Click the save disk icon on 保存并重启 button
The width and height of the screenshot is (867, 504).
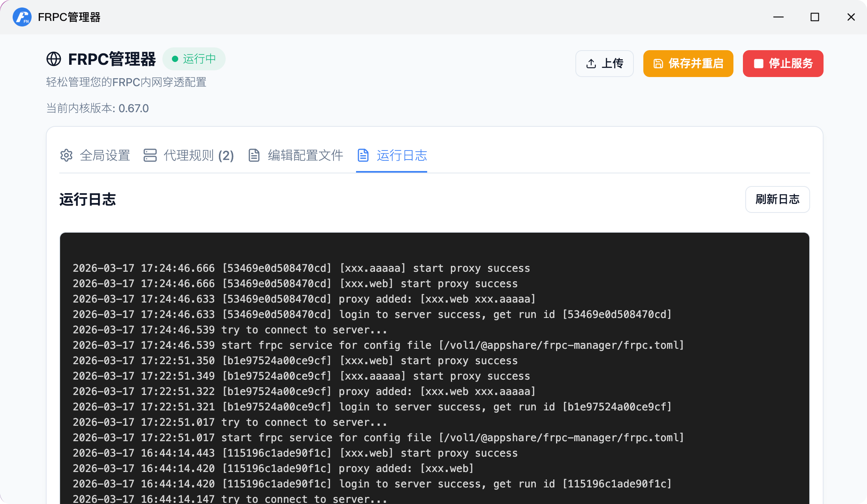point(658,64)
